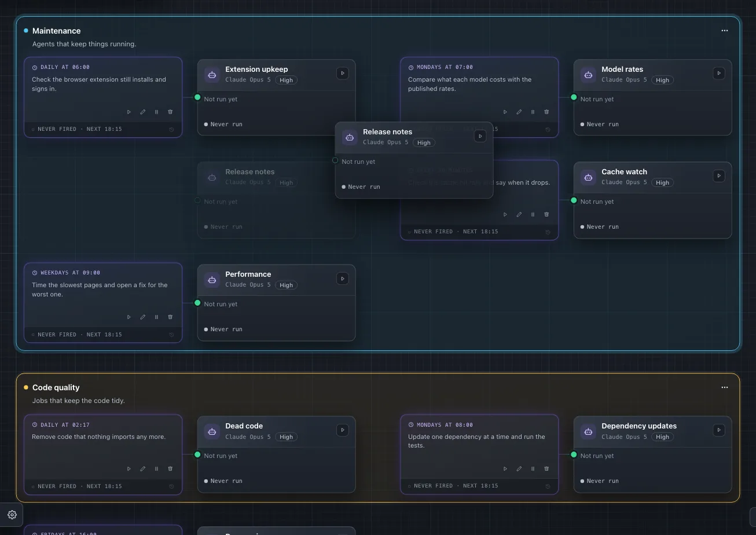Run the Mondays at 08:00 trigger now

(505, 468)
